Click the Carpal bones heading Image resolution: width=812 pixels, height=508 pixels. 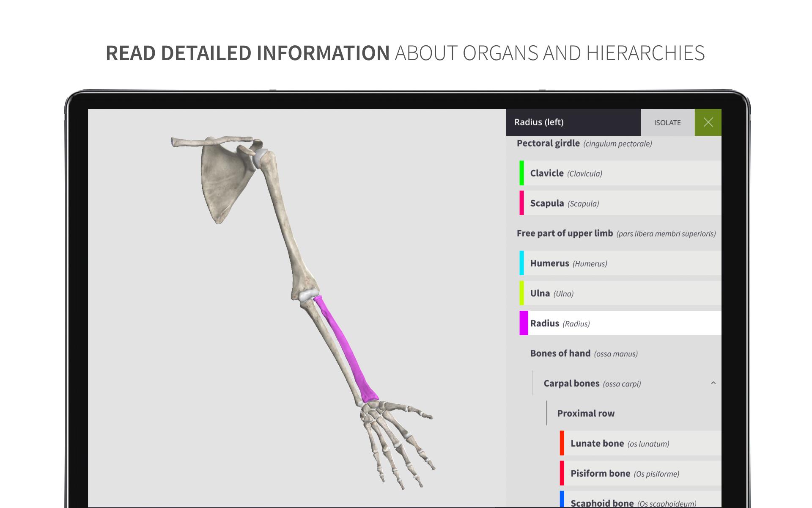point(592,384)
